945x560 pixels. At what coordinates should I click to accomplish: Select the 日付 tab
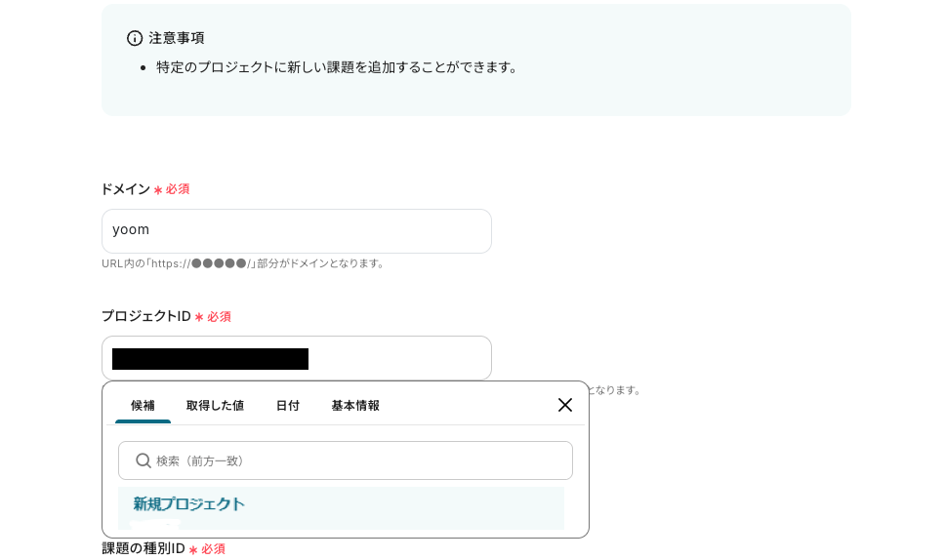point(287,406)
